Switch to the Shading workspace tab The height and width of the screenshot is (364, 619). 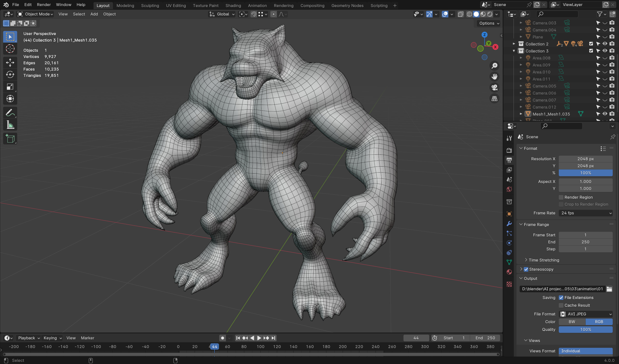click(233, 5)
